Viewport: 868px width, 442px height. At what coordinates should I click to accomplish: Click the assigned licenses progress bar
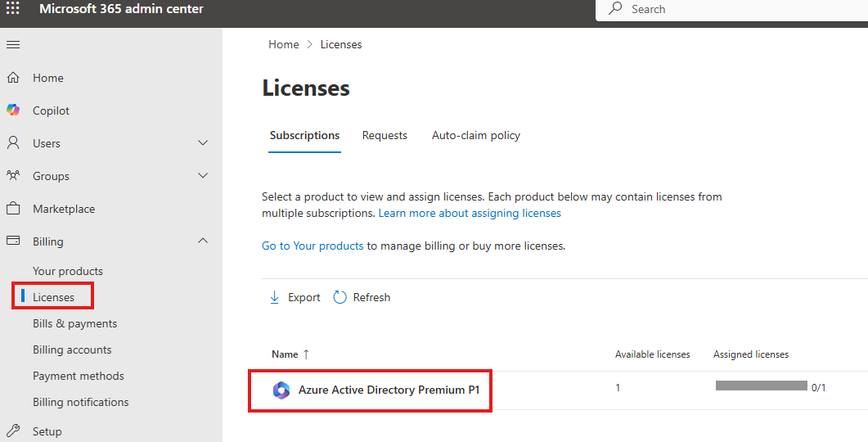761,386
